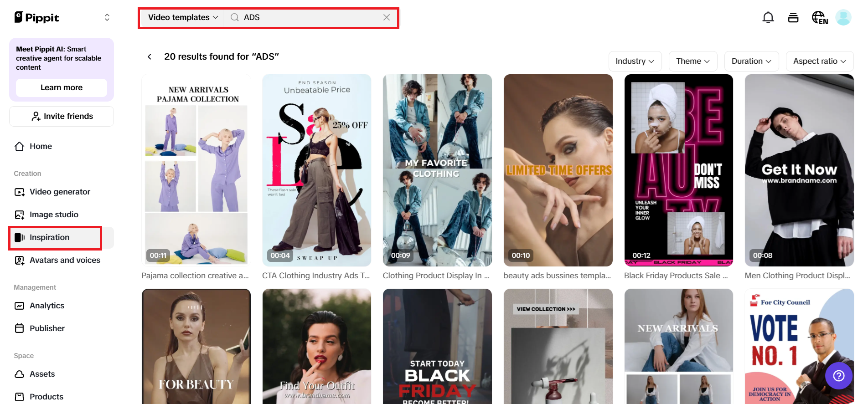This screenshot has width=868, height=404.
Task: Open Avatars and voices
Action: (62, 260)
